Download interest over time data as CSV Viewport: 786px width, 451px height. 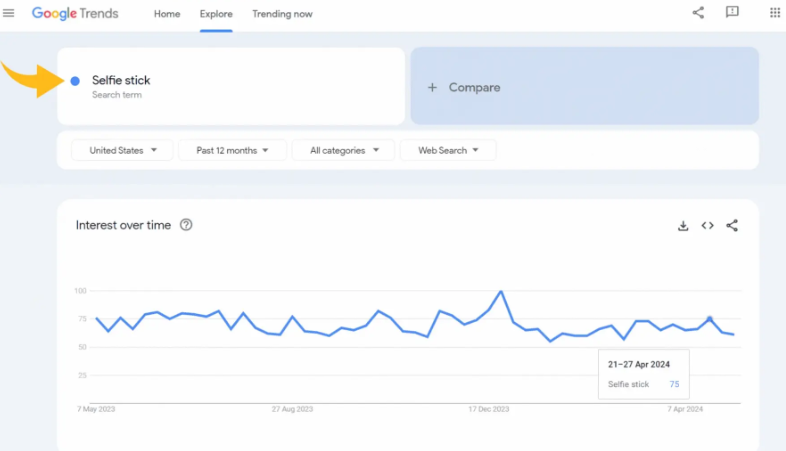point(683,226)
